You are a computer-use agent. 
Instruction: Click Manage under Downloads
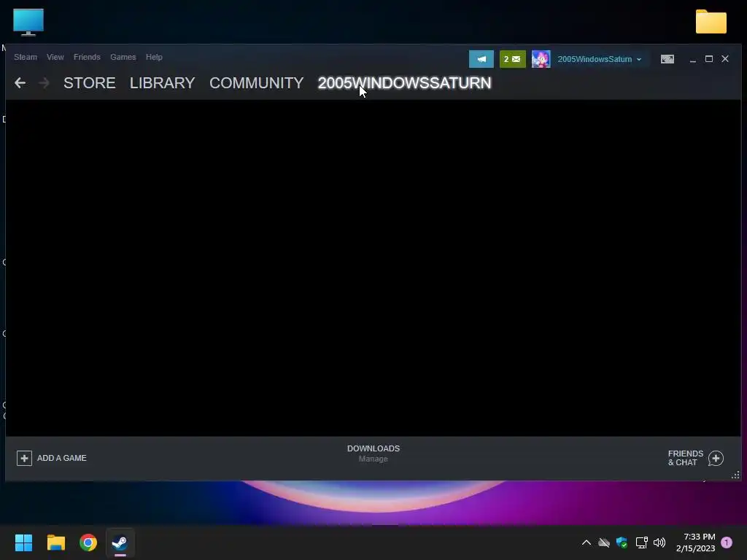pyautogui.click(x=373, y=459)
